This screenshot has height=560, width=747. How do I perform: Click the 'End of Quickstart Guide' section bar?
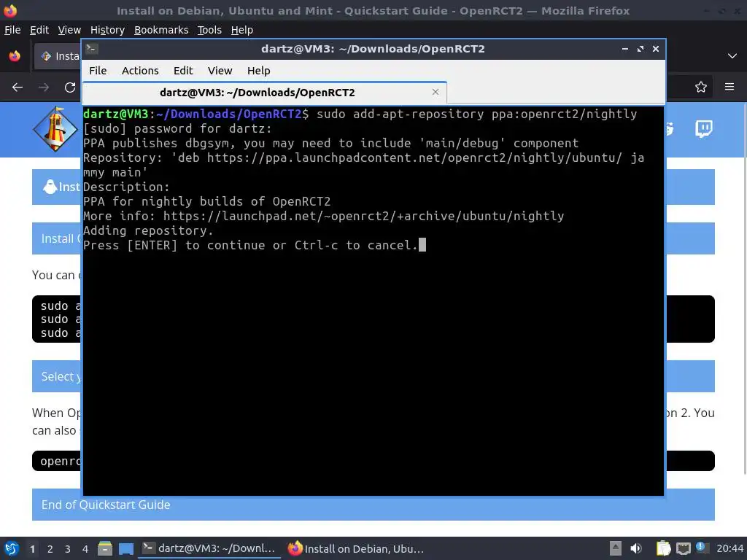point(373,505)
